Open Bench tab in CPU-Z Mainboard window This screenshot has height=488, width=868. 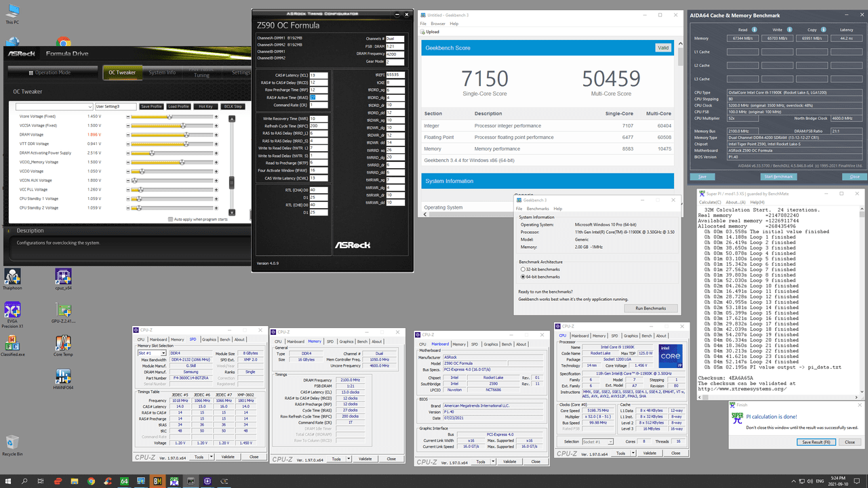(x=507, y=344)
